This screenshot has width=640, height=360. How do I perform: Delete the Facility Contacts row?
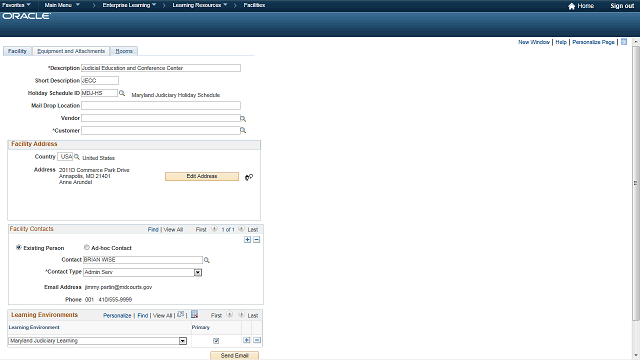click(256, 240)
